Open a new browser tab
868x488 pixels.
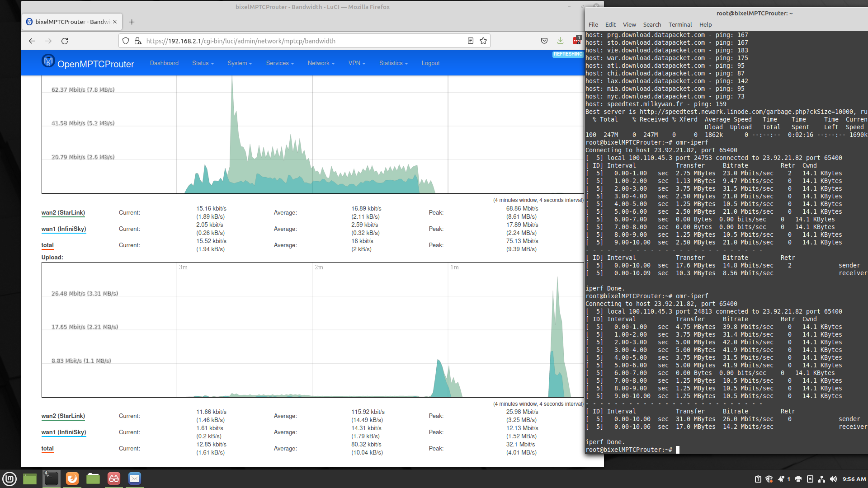click(132, 22)
